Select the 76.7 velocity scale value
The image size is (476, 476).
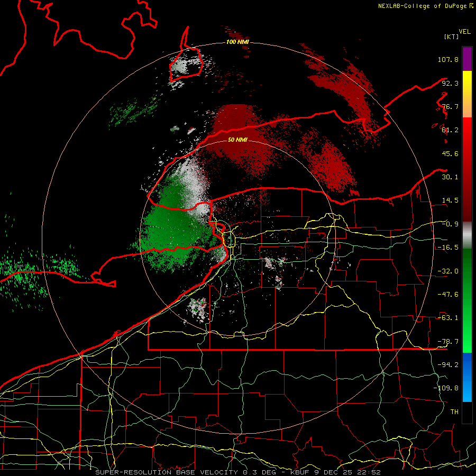[x=450, y=106]
